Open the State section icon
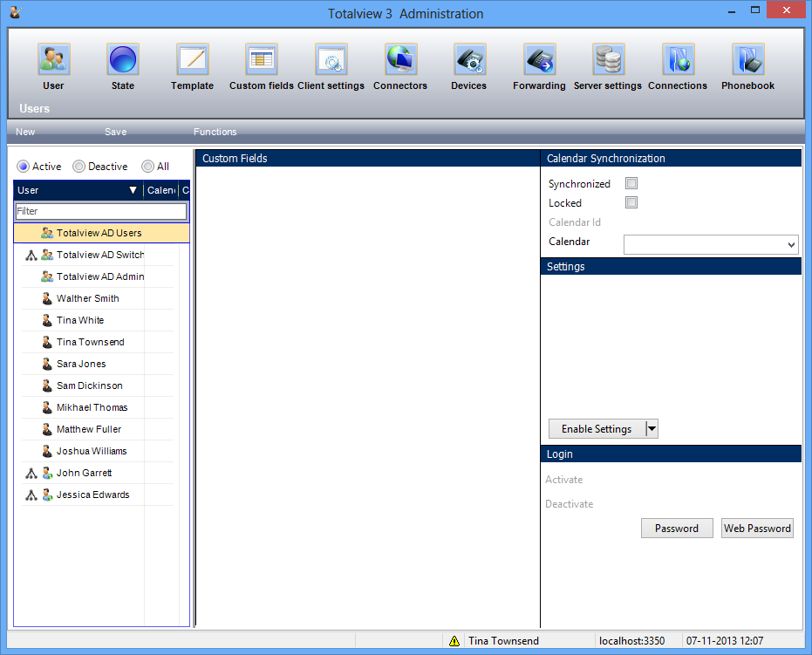Image resolution: width=812 pixels, height=655 pixels. [x=123, y=59]
